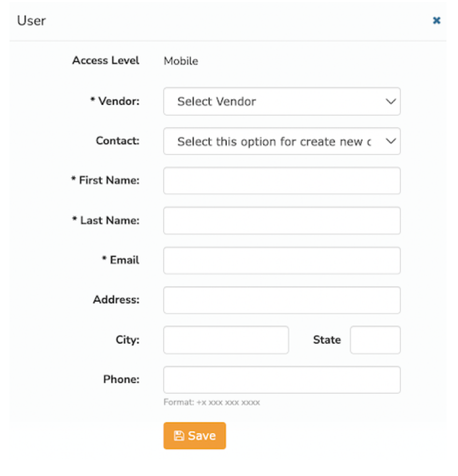Click the State label

(x=327, y=340)
